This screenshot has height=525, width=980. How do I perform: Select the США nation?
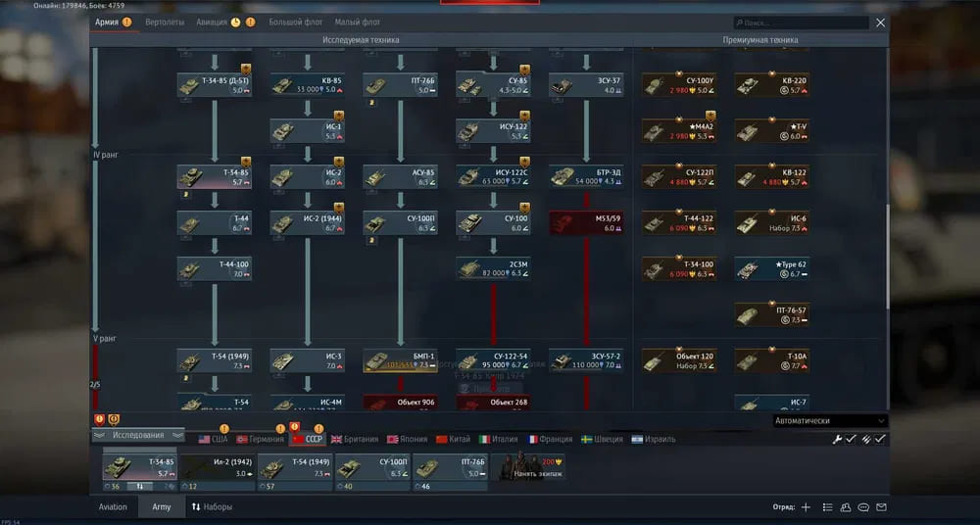click(213, 440)
